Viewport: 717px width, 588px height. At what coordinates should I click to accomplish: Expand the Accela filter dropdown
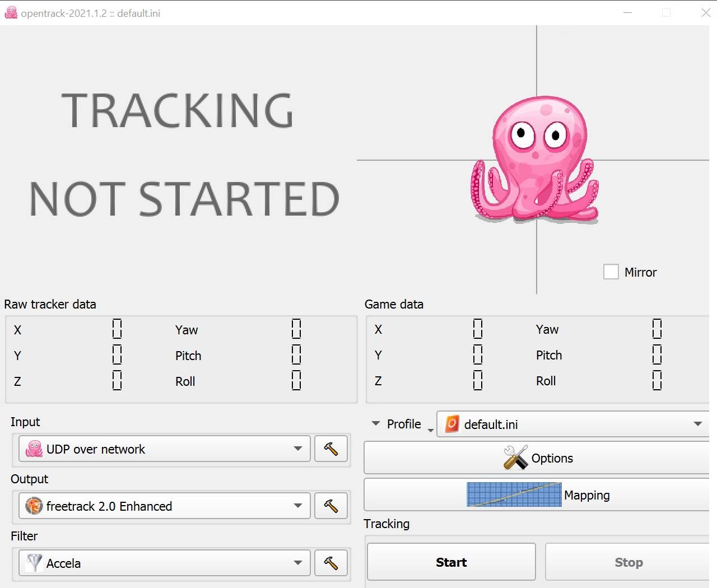pos(164,563)
